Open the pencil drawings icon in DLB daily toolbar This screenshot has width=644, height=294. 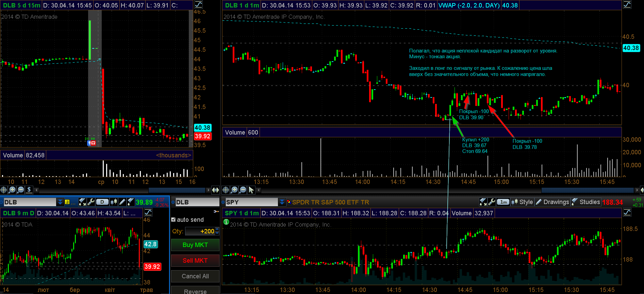[x=122, y=202]
